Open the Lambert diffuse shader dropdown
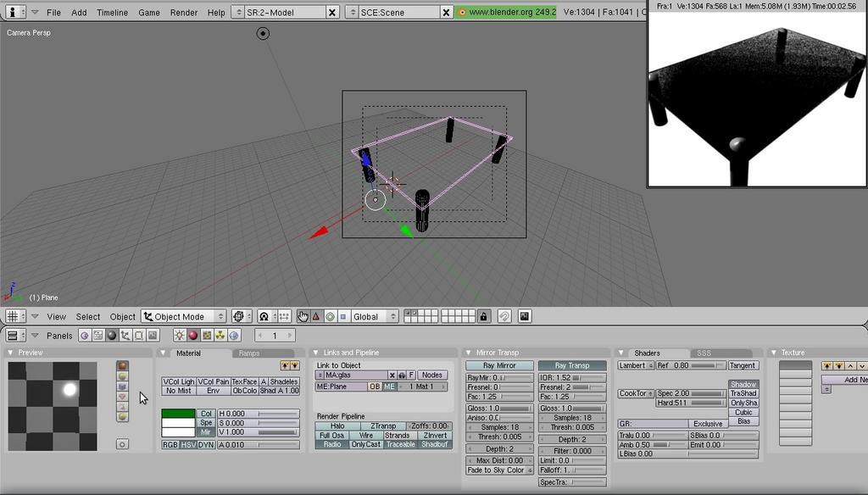Screen dimensions: 868x495 point(636,365)
